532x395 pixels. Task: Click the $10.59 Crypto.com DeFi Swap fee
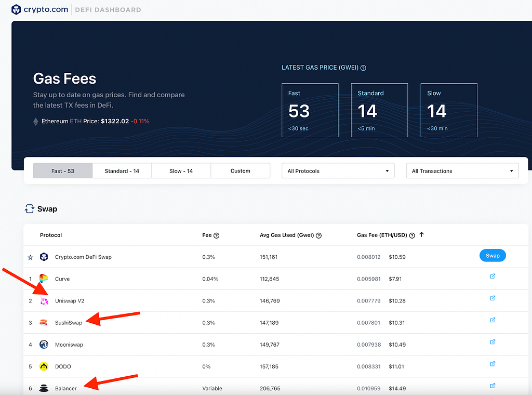point(397,257)
